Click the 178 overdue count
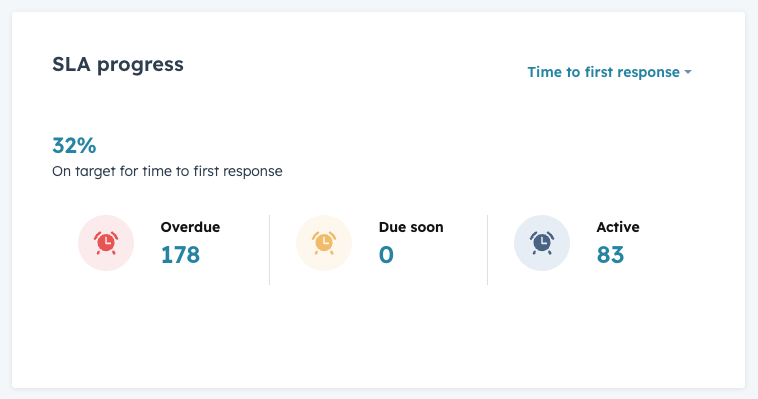This screenshot has height=399, width=758. [180, 254]
